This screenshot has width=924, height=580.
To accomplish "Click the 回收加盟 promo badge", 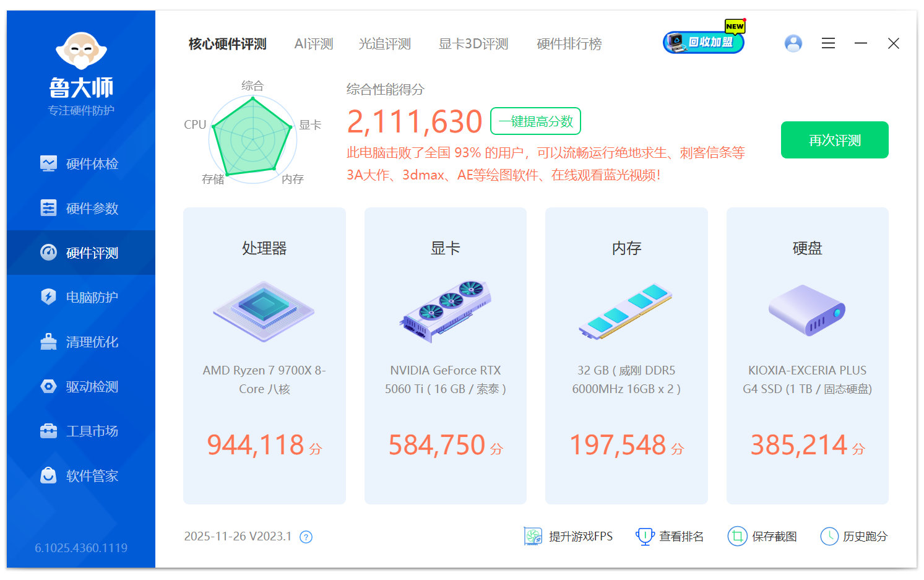I will pyautogui.click(x=704, y=41).
